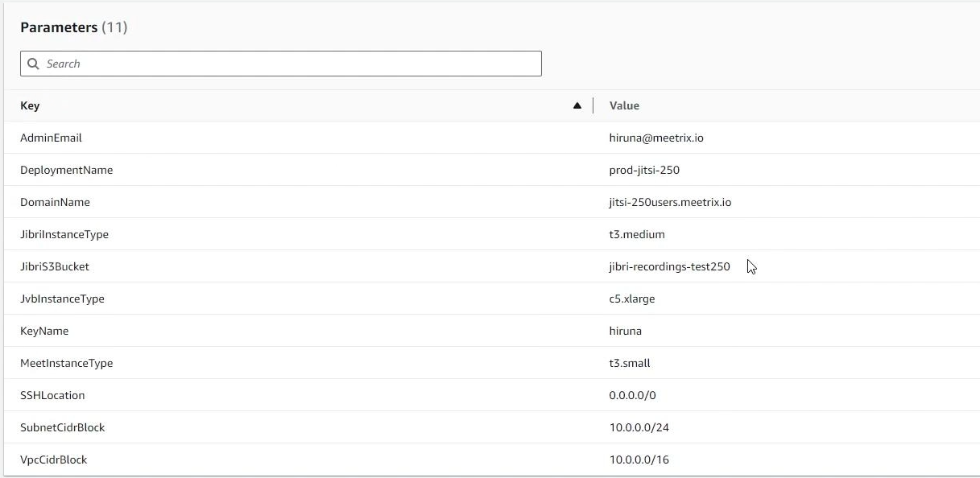
Task: Select the DeploymentName parameter key
Action: pos(67,170)
